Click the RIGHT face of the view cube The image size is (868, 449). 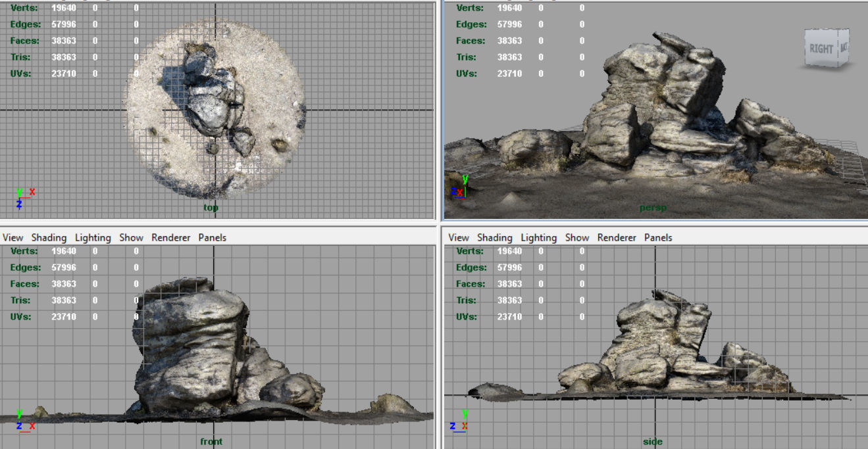tap(821, 49)
